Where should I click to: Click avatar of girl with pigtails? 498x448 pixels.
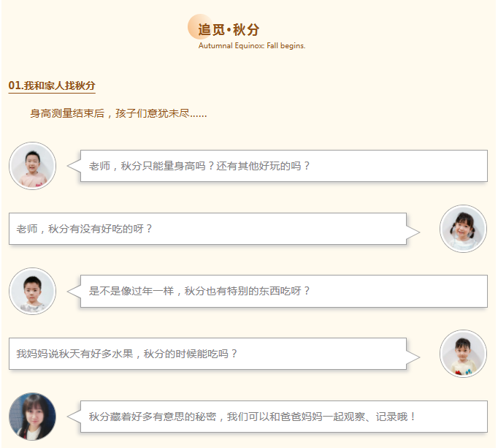coord(463,229)
